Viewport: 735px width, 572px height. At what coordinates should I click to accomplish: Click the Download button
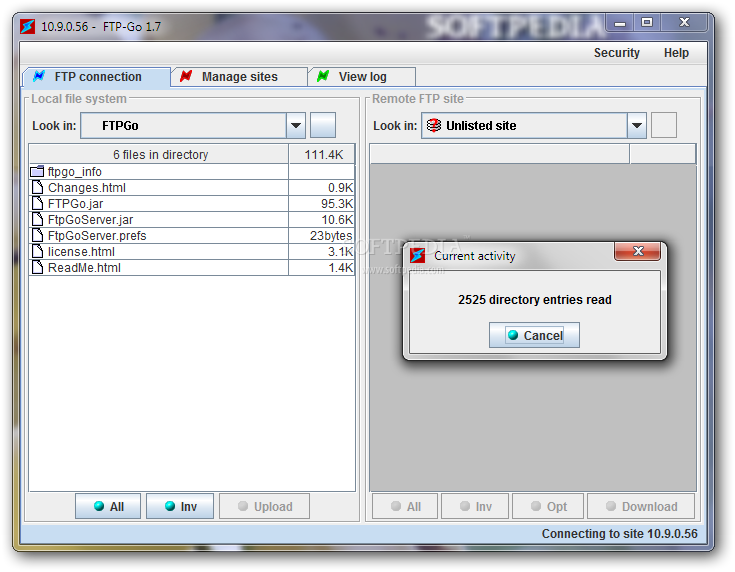pyautogui.click(x=641, y=506)
